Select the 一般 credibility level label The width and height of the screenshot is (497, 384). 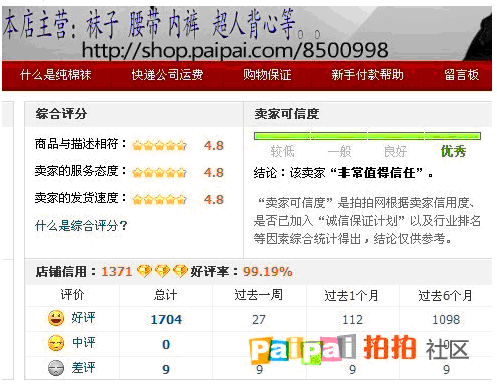339,152
